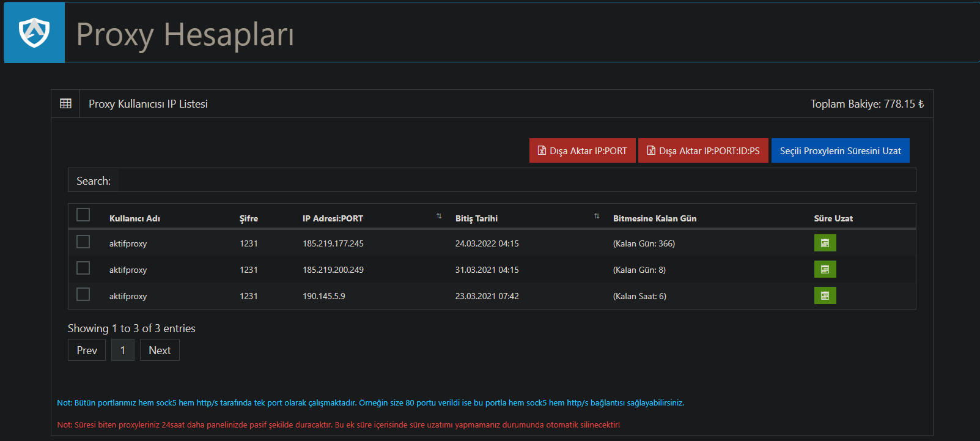Export with Dışa Aktar IP:PORT:ID:PS button

coord(703,151)
